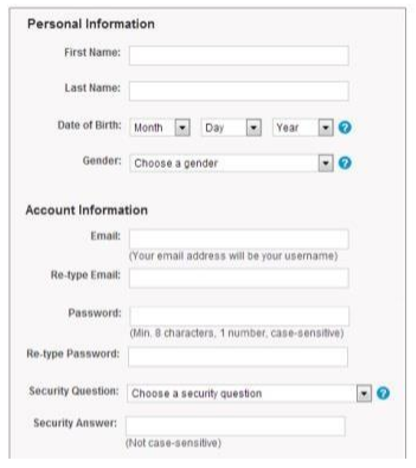Click the Security Answer text box
The width and height of the screenshot is (416, 468).
point(235,426)
